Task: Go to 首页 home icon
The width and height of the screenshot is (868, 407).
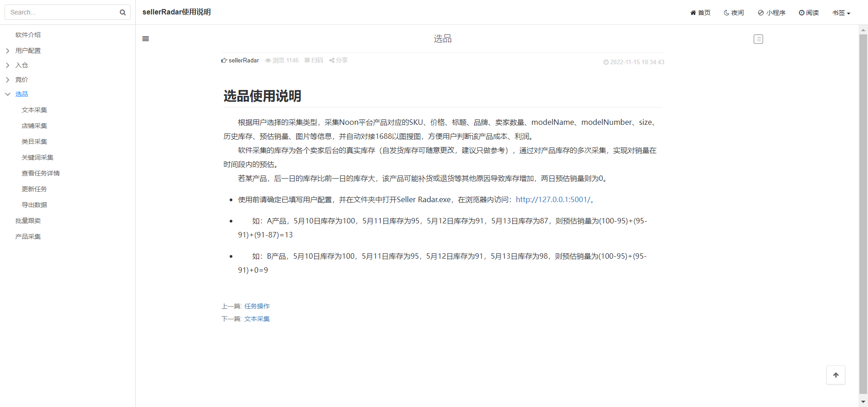Action: [x=693, y=13]
